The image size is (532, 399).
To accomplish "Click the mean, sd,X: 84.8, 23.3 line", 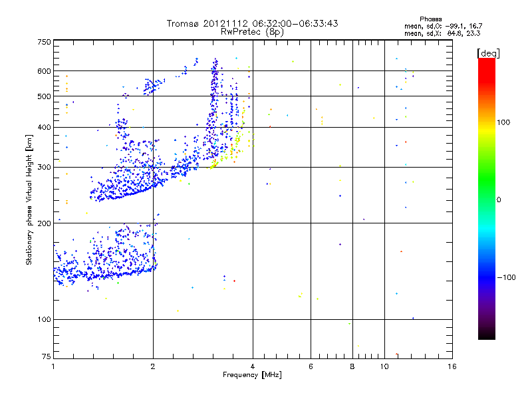I will click(442, 33).
